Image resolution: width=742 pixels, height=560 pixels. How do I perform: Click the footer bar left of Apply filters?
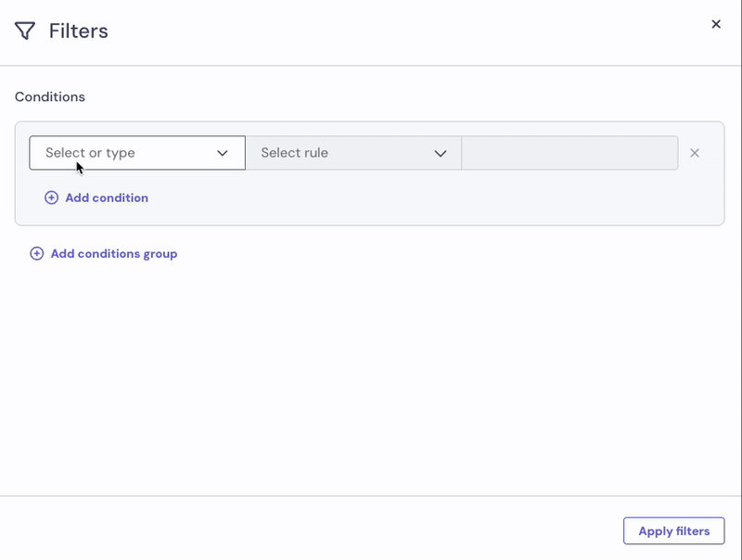pos(308,529)
